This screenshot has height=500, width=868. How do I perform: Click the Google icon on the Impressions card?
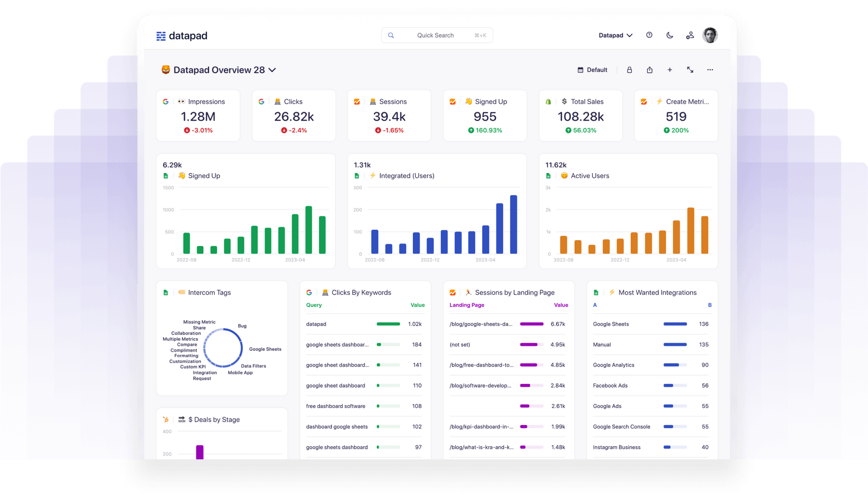[166, 101]
